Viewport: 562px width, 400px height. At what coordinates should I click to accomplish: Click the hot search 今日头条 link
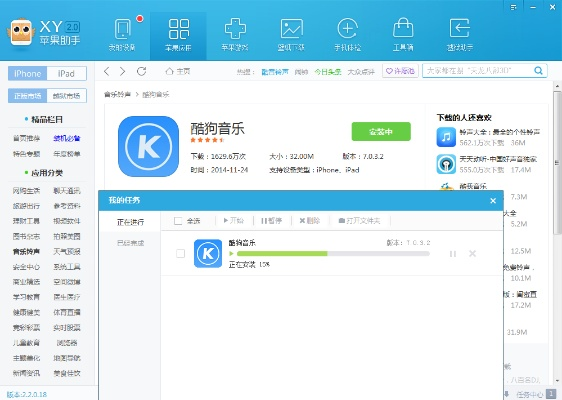click(328, 72)
